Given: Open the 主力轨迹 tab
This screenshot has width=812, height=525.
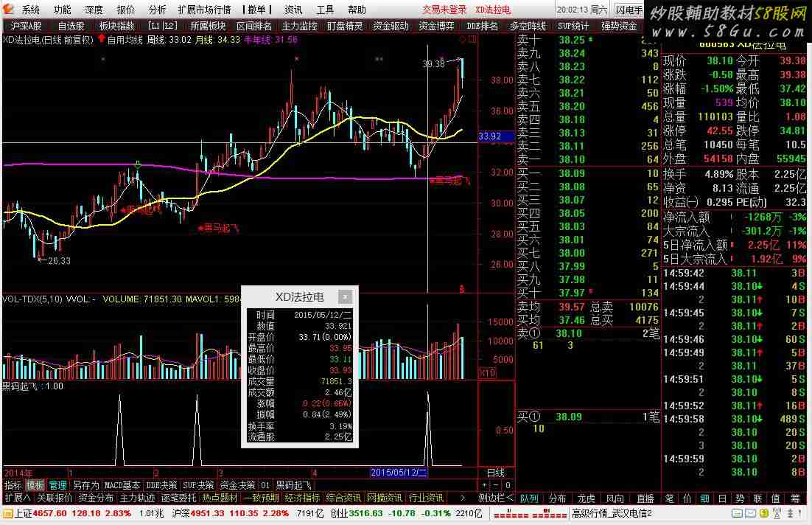Looking at the screenshot, I should pyautogui.click(x=137, y=498).
